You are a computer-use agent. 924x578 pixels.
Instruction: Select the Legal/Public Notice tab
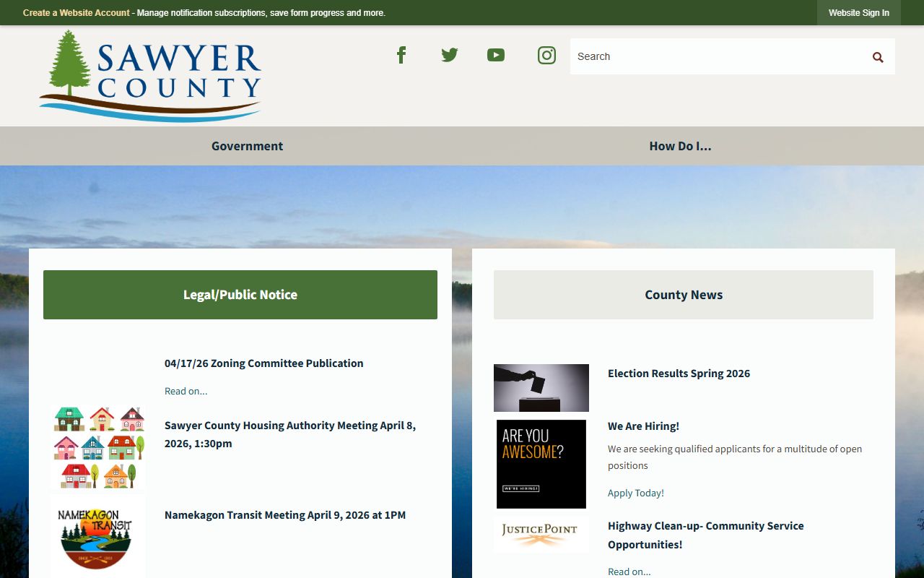(x=240, y=295)
